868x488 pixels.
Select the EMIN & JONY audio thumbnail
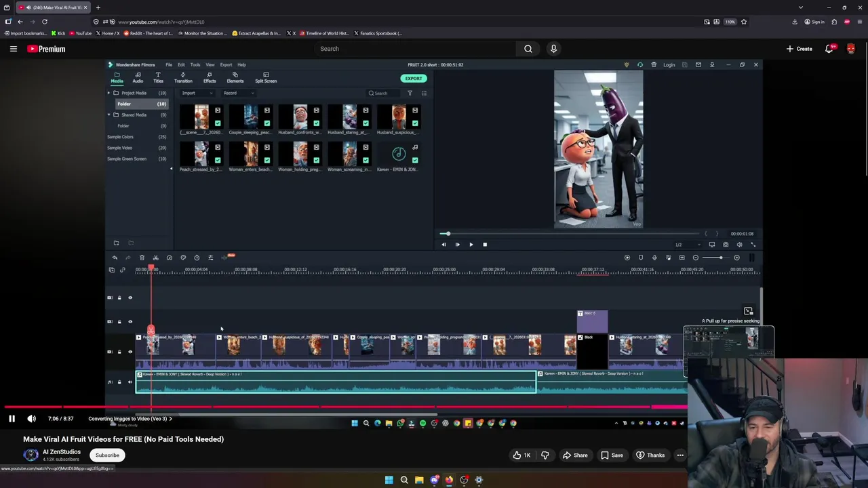pos(399,154)
